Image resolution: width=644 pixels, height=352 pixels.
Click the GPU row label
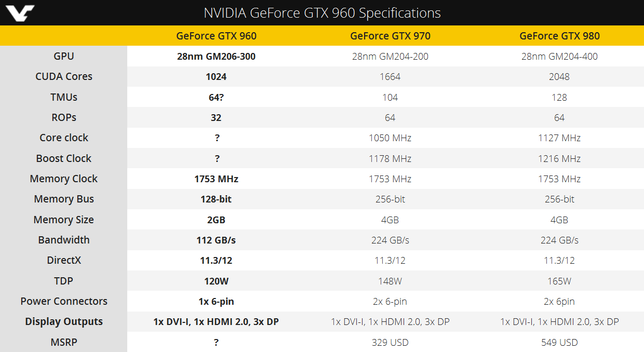pos(64,56)
